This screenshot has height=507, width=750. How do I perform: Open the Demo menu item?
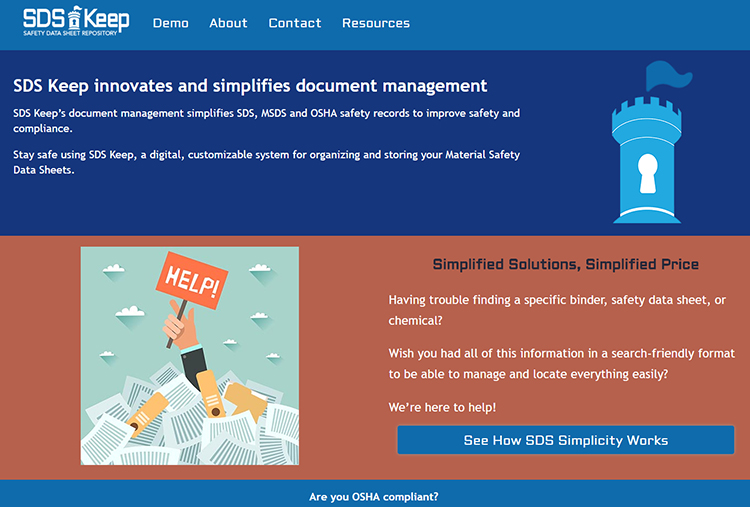pos(171,23)
